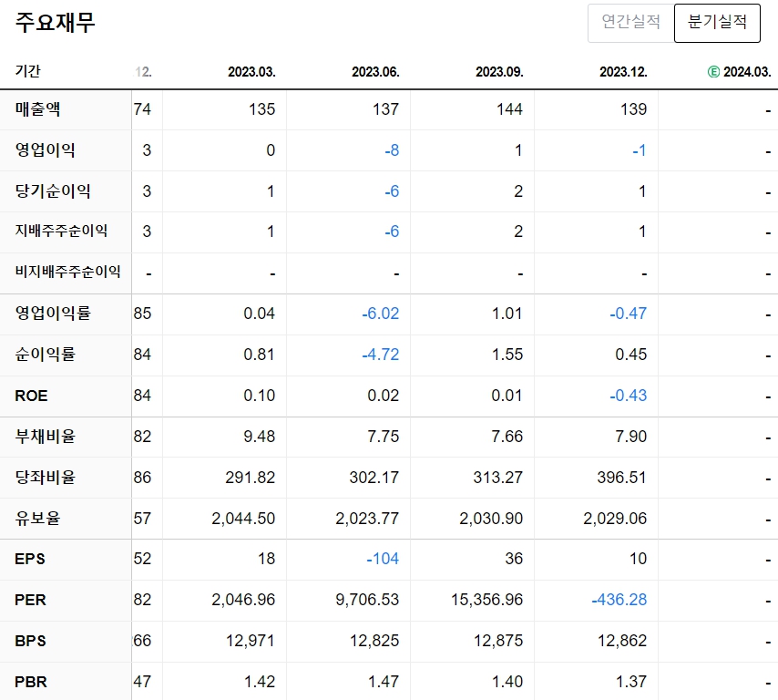Click the BPS value 12,971
The width and height of the screenshot is (778, 700).
point(250,641)
